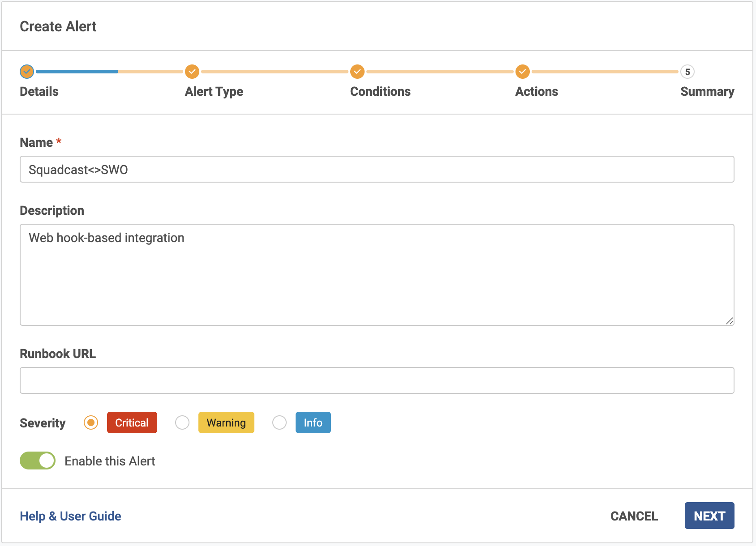Image resolution: width=756 pixels, height=546 pixels.
Task: Jump to the Conditions step label
Action: coord(380,92)
